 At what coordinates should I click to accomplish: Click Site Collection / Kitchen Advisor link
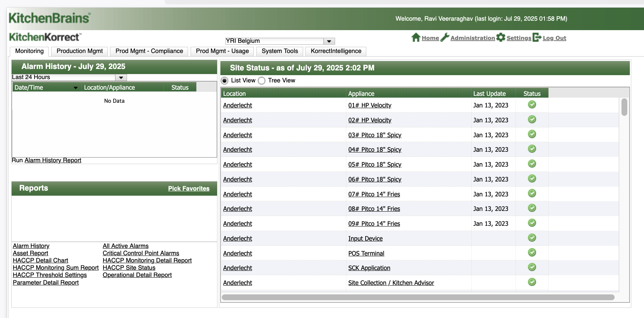tap(391, 283)
